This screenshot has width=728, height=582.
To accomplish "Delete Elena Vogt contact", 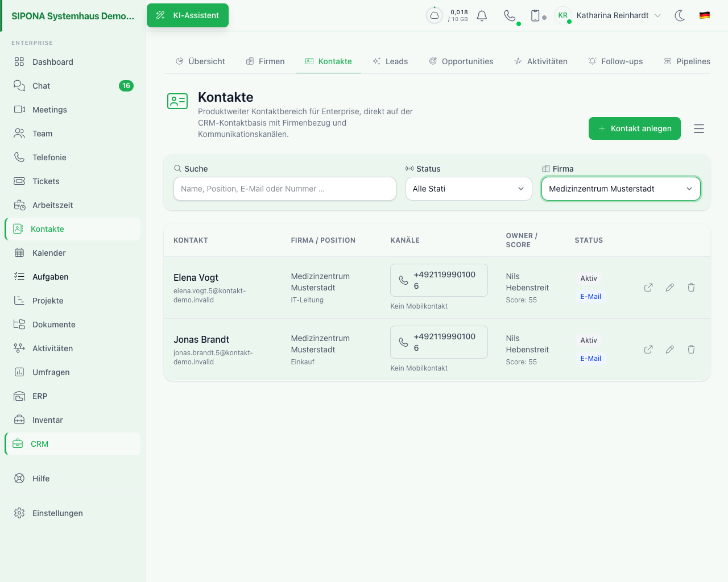I will click(692, 288).
